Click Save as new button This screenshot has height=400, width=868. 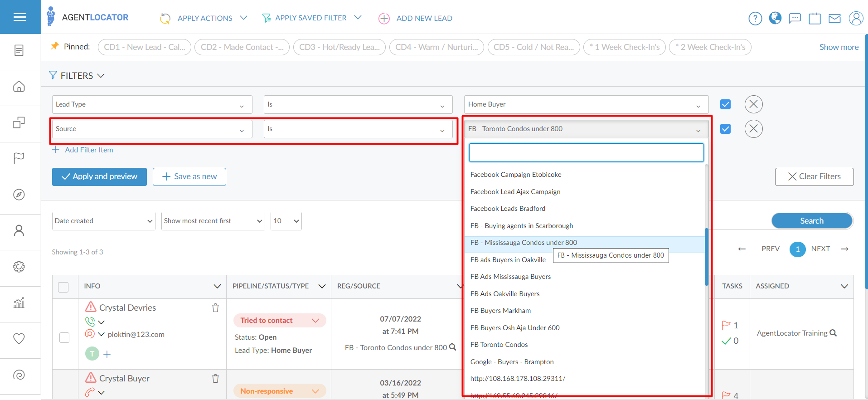(x=189, y=177)
